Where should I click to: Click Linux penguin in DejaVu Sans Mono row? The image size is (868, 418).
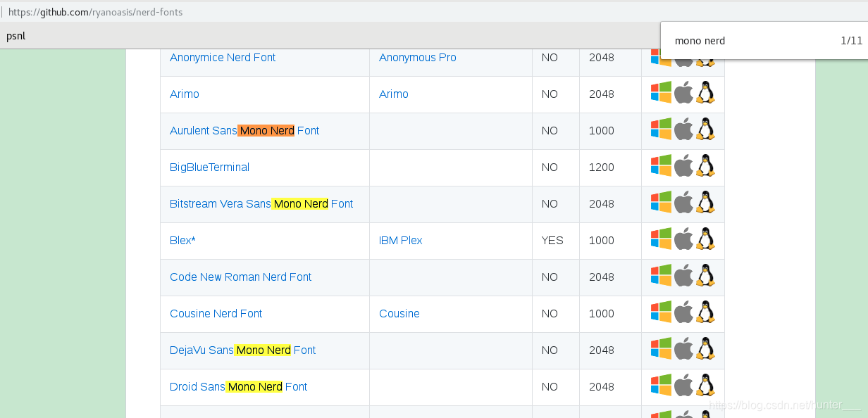click(x=705, y=348)
